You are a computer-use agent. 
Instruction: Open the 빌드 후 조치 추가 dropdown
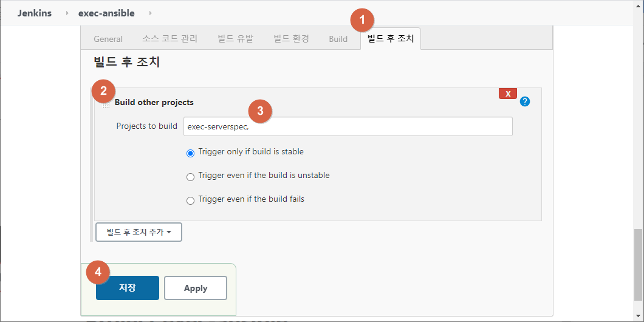pos(139,232)
